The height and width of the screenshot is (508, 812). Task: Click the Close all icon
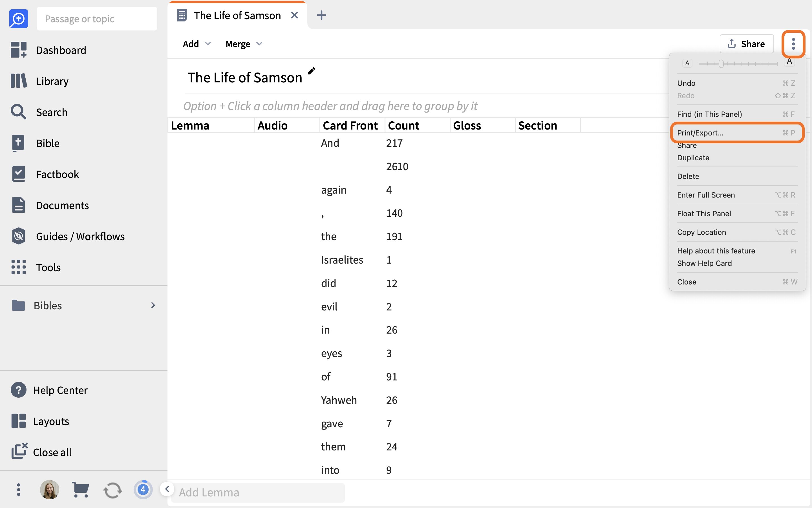(19, 451)
